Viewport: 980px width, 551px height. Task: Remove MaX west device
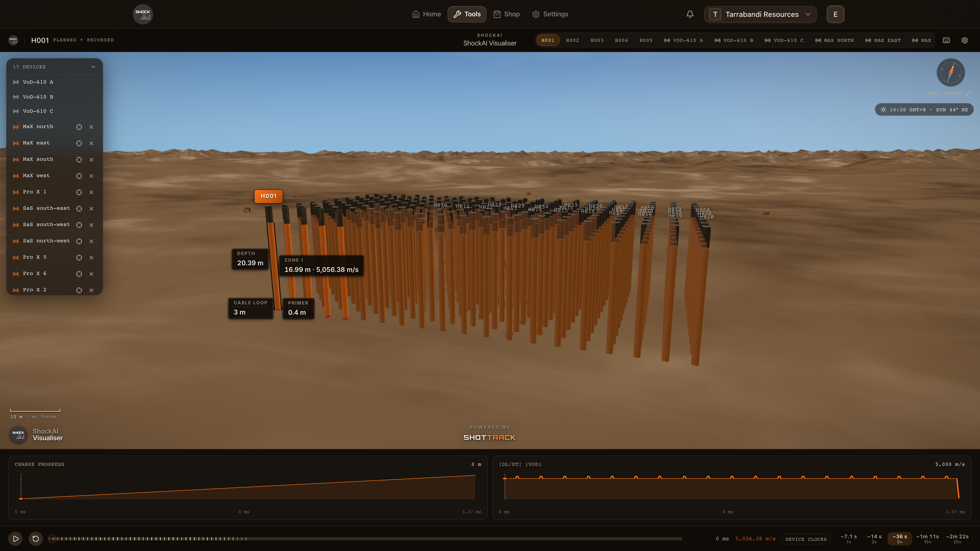[x=91, y=176]
